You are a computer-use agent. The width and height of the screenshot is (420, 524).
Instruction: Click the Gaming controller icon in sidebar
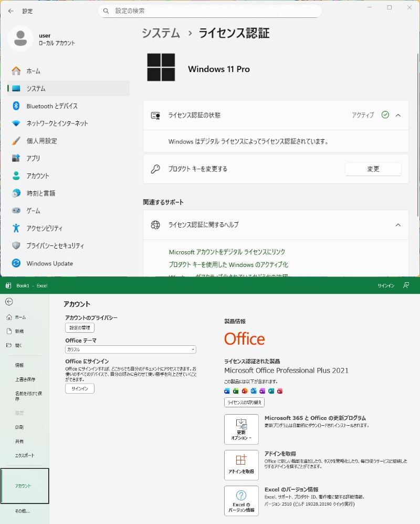pyautogui.click(x=16, y=211)
